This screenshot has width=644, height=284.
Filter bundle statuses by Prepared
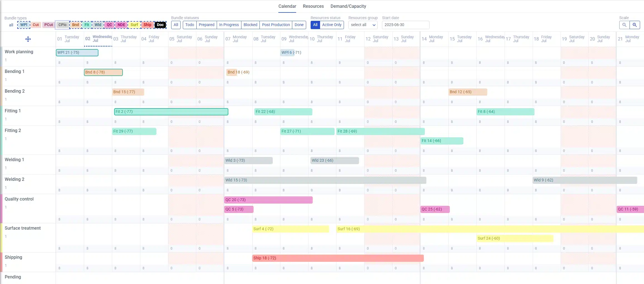tap(206, 25)
